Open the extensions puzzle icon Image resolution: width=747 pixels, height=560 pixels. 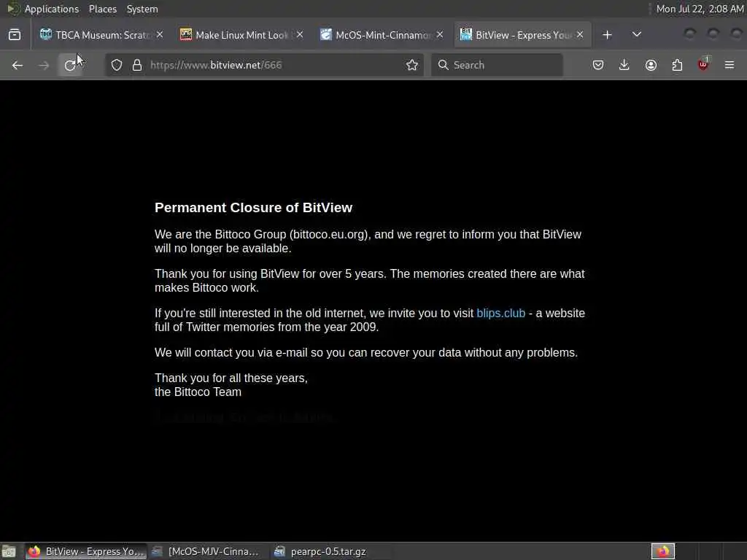pyautogui.click(x=677, y=65)
